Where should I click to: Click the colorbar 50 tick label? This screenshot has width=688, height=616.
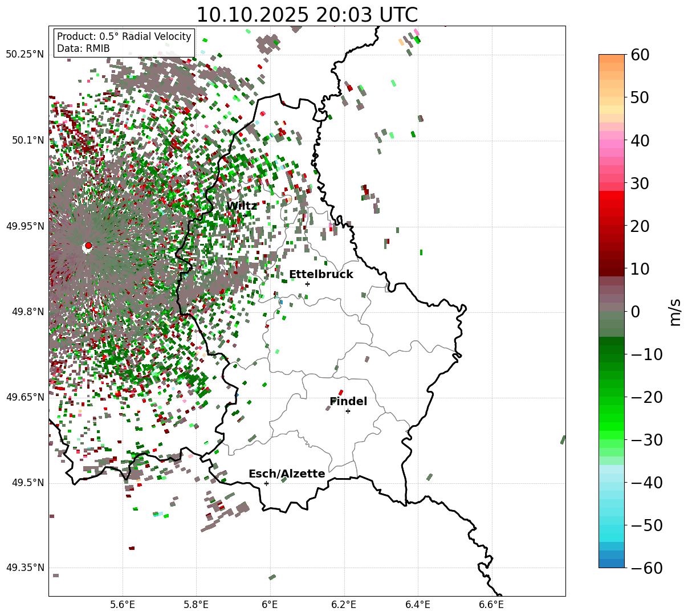pos(639,97)
